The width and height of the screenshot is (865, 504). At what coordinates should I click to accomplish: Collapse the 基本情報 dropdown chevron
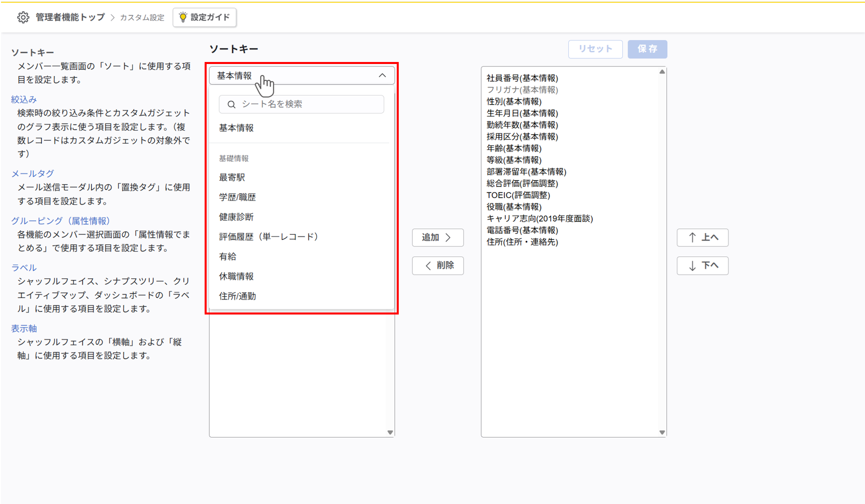382,75
